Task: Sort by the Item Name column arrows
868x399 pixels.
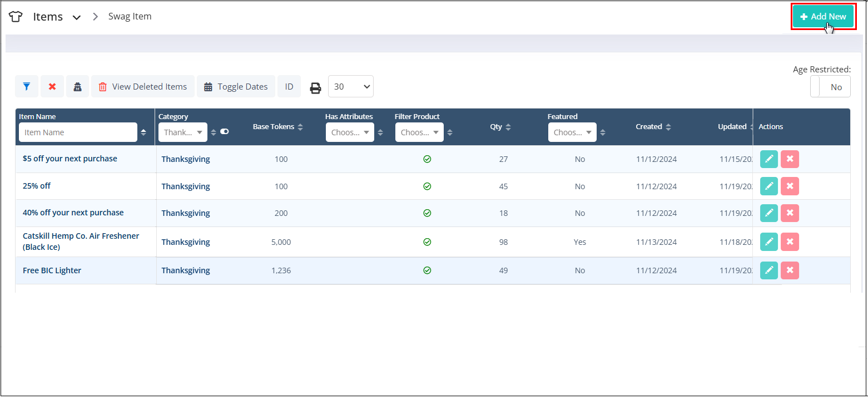Action: click(144, 132)
